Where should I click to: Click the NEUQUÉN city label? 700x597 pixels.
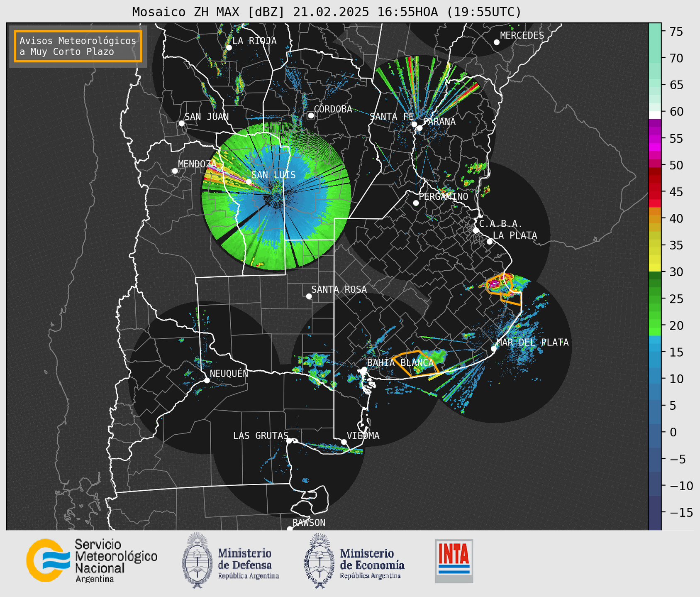[x=229, y=373]
